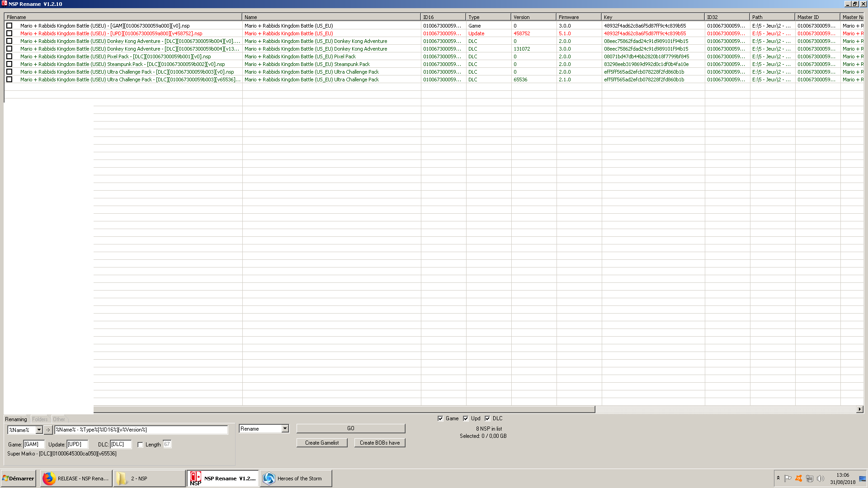Uncheck the Game filter checkbox
This screenshot has height=488, width=868.
(x=440, y=418)
